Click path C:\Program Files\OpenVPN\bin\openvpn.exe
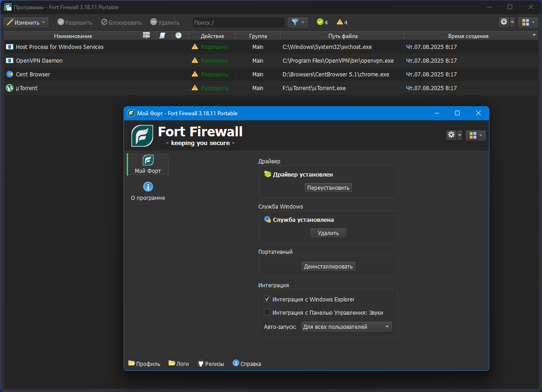Screen dimensions: 542x392 coord(338,61)
